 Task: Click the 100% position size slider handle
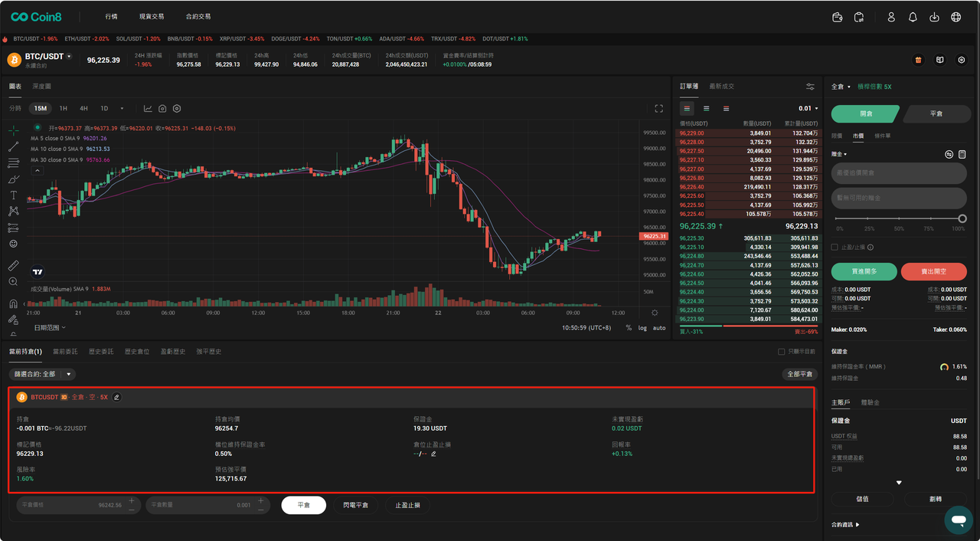pos(962,219)
